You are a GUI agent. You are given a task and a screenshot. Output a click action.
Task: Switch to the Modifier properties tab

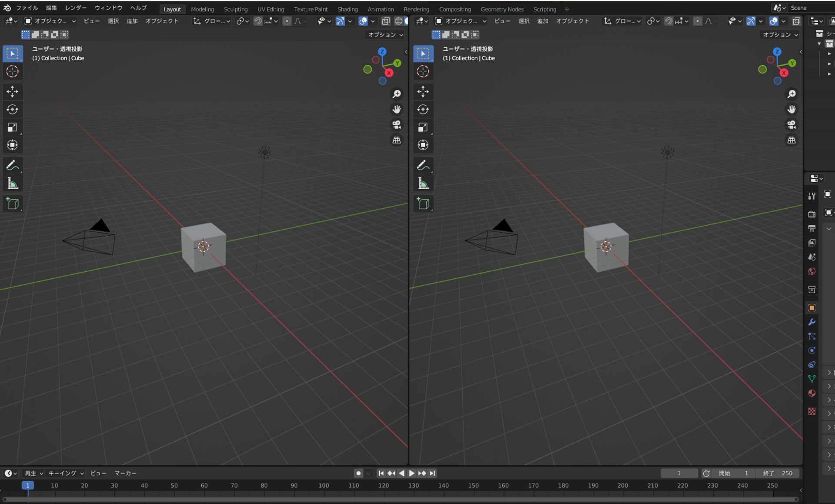812,322
